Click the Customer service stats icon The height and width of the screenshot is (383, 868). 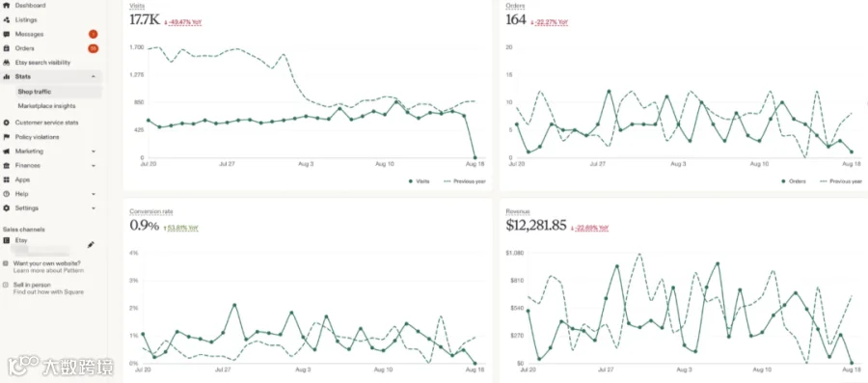click(x=7, y=123)
